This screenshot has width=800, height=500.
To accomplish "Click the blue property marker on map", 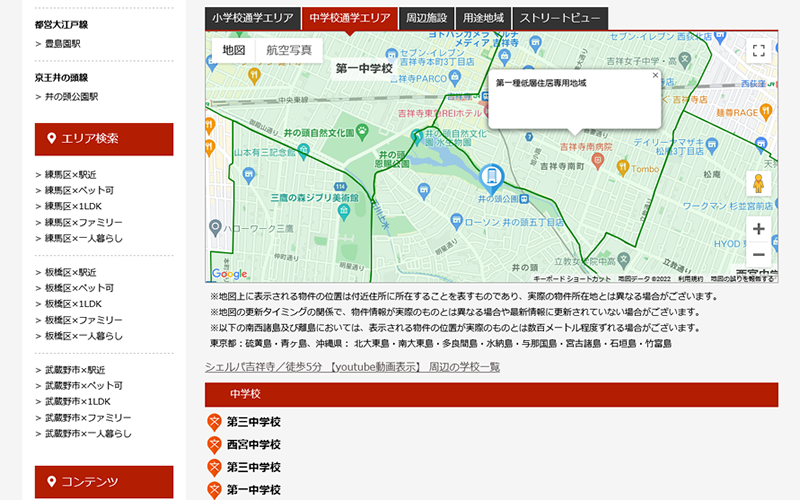I will tap(490, 179).
